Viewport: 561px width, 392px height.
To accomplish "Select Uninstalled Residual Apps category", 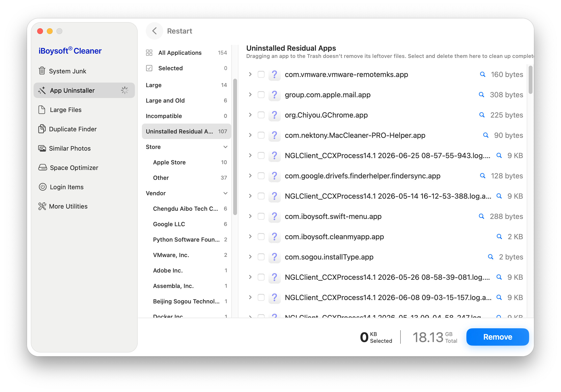I will click(x=186, y=131).
